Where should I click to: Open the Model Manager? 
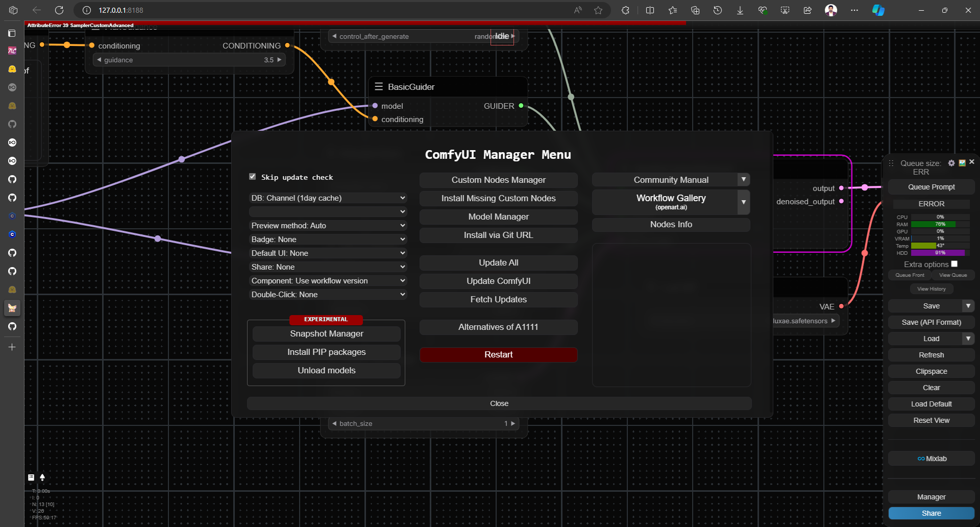click(x=499, y=217)
